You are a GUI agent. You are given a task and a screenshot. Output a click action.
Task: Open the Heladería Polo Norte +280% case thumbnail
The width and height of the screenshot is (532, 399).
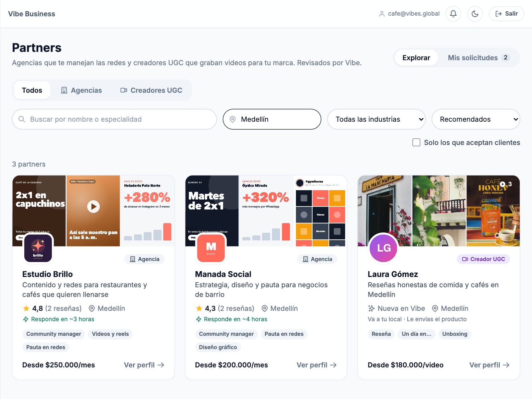tap(147, 211)
